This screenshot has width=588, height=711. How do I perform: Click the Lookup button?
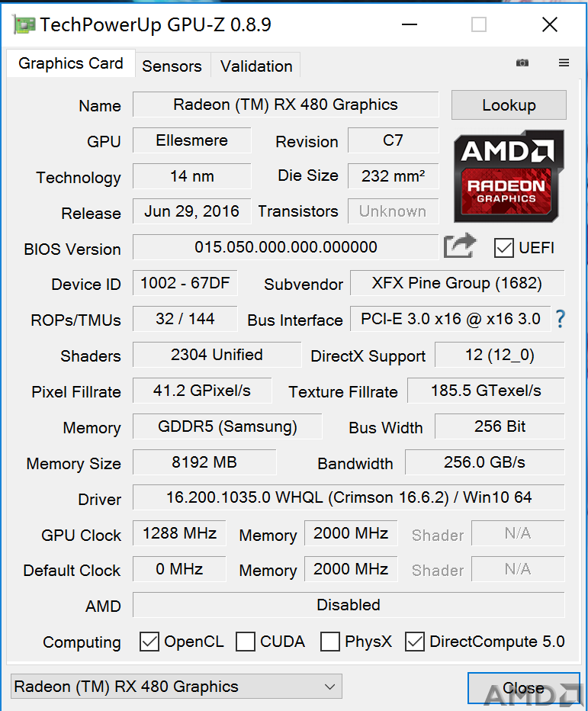pos(509,105)
